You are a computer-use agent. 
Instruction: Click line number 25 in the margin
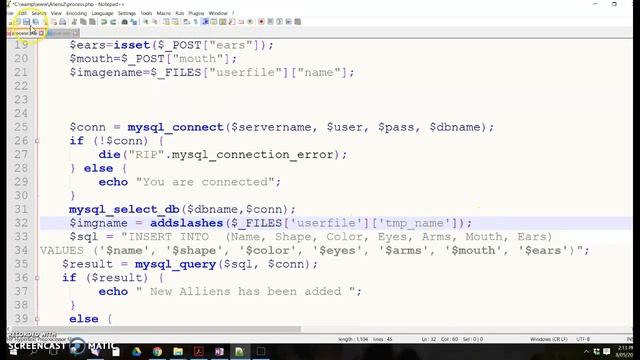pyautogui.click(x=21, y=127)
